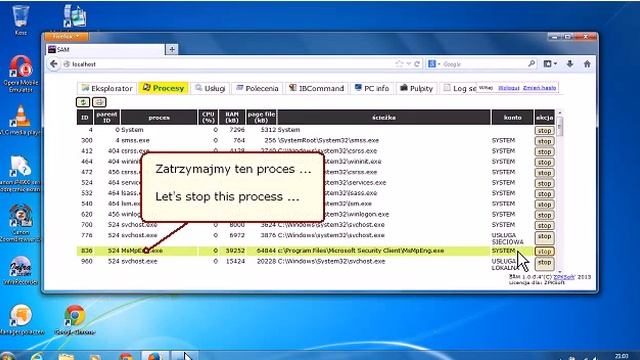
Task: Open the Polecenia tab
Action: click(257, 88)
